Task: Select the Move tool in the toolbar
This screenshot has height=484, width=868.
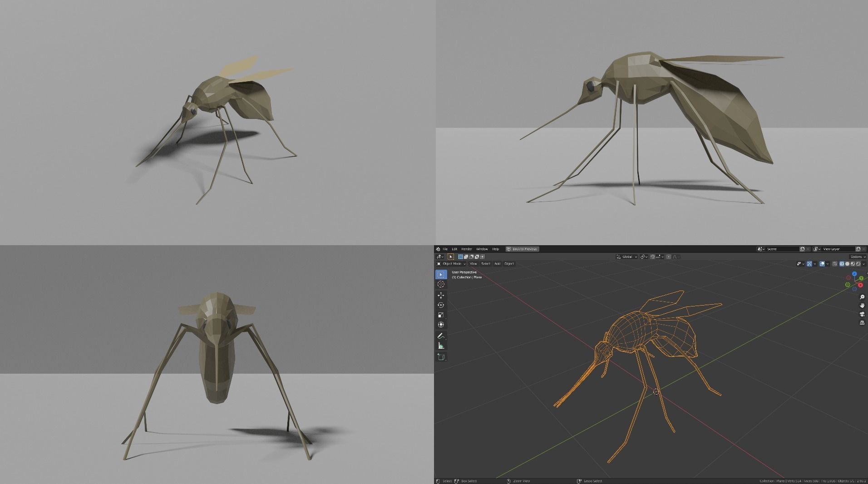Action: pos(441,295)
